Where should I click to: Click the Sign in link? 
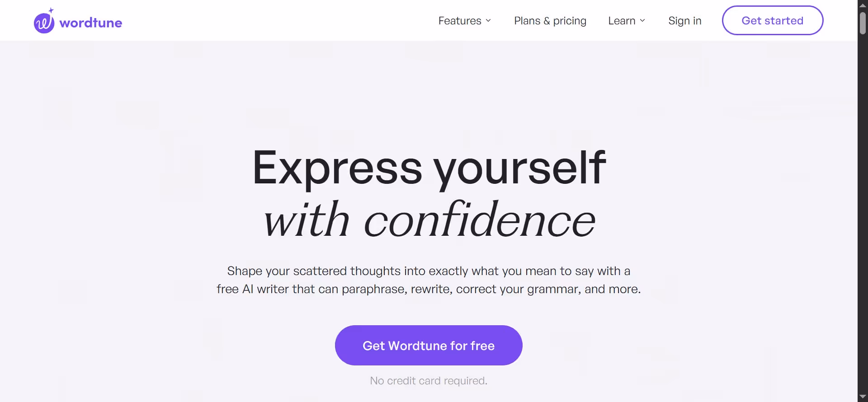tap(684, 20)
